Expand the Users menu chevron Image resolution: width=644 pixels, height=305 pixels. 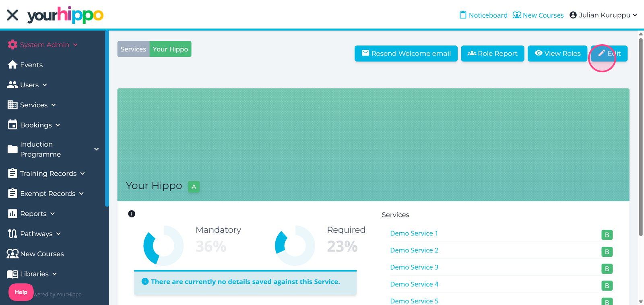[x=45, y=85]
